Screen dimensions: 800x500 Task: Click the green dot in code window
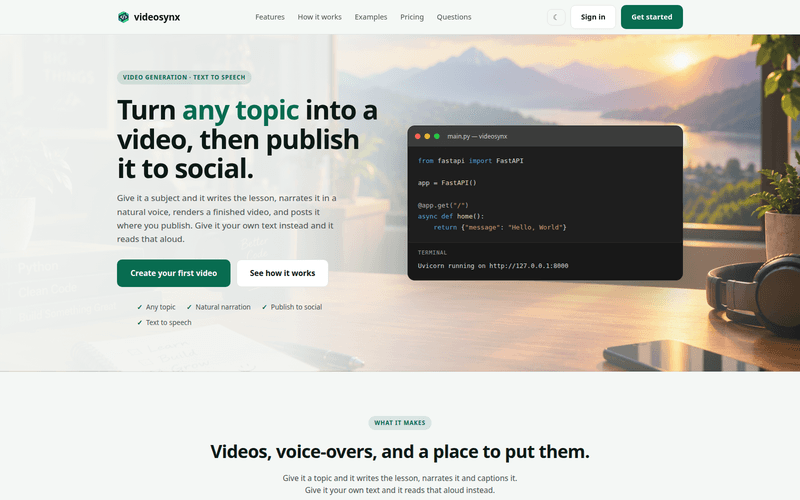(x=437, y=136)
